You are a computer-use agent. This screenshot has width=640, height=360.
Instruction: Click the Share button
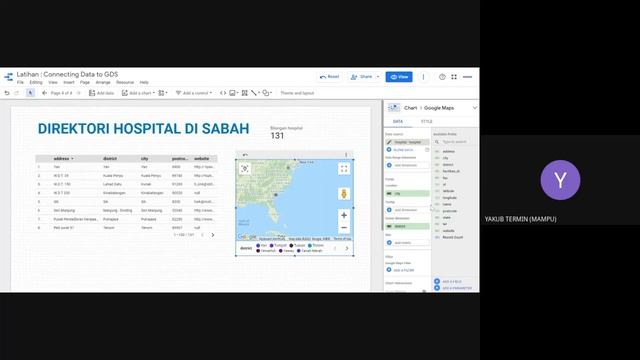point(362,77)
